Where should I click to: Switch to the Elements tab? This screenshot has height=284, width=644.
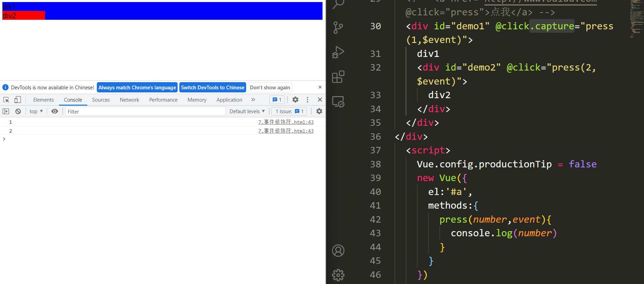44,100
